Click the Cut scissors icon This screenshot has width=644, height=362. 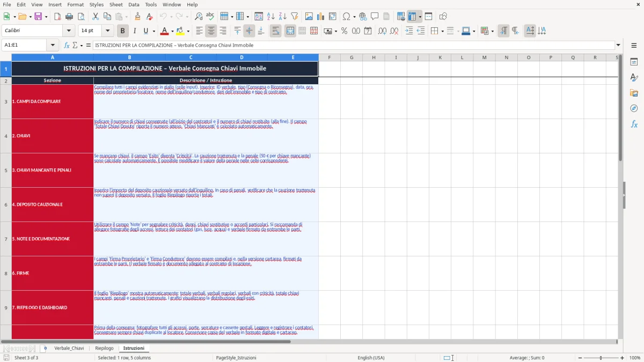pos(96,17)
